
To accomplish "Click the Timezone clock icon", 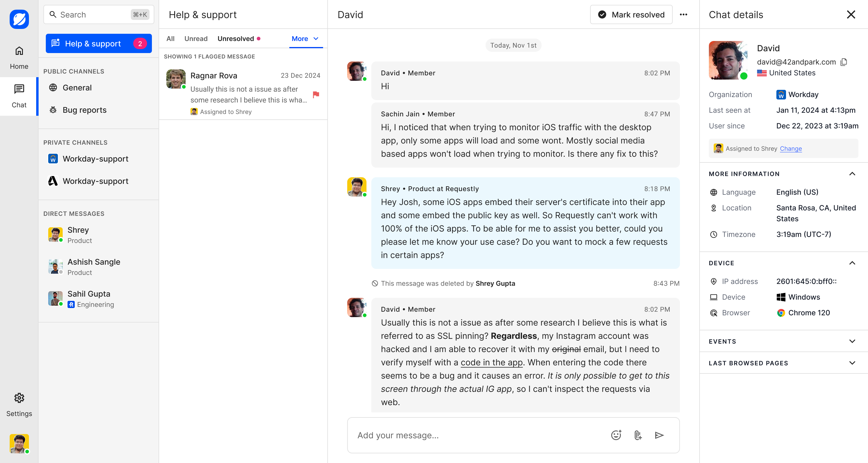I will (x=713, y=235).
